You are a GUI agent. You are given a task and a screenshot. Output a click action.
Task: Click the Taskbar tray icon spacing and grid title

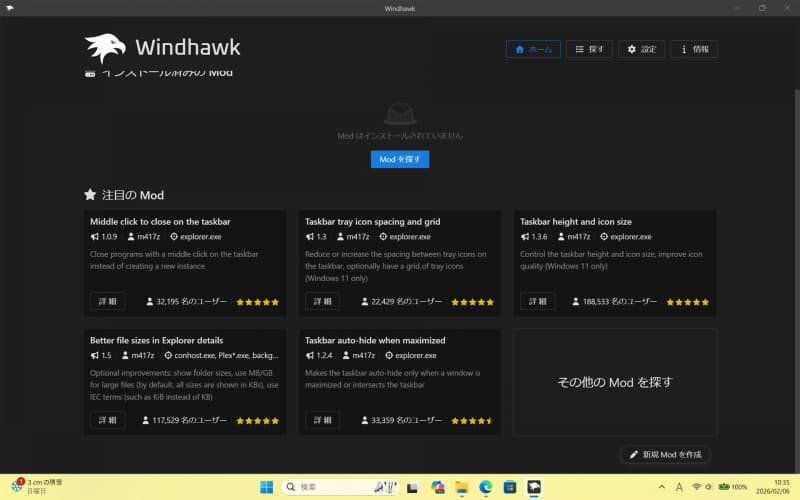pos(372,221)
